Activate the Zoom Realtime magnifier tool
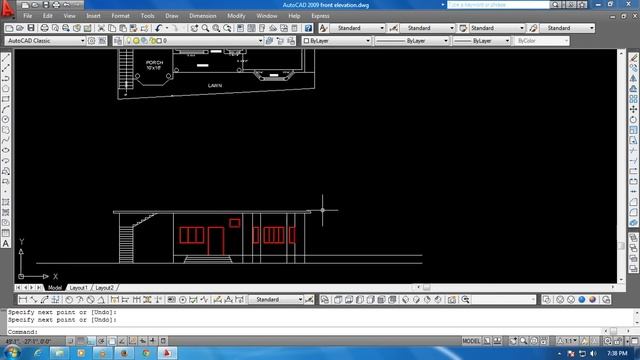The height and width of the screenshot is (360, 640). point(205,28)
